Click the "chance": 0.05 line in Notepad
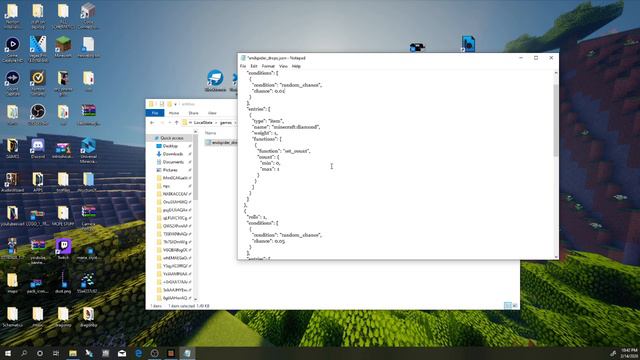Image resolution: width=640 pixels, height=360 pixels. (x=269, y=241)
